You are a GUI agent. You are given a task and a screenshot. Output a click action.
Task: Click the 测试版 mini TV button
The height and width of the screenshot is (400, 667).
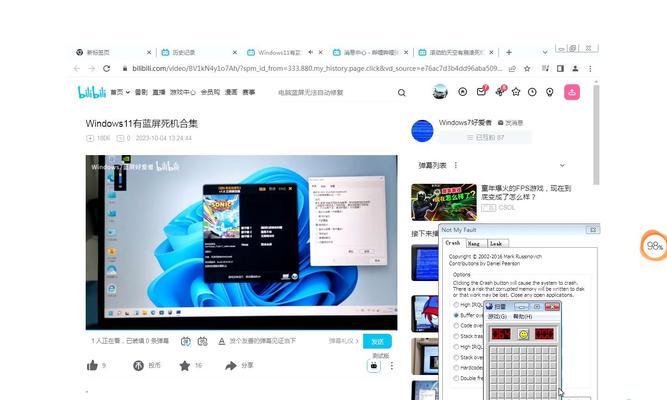pos(373,366)
